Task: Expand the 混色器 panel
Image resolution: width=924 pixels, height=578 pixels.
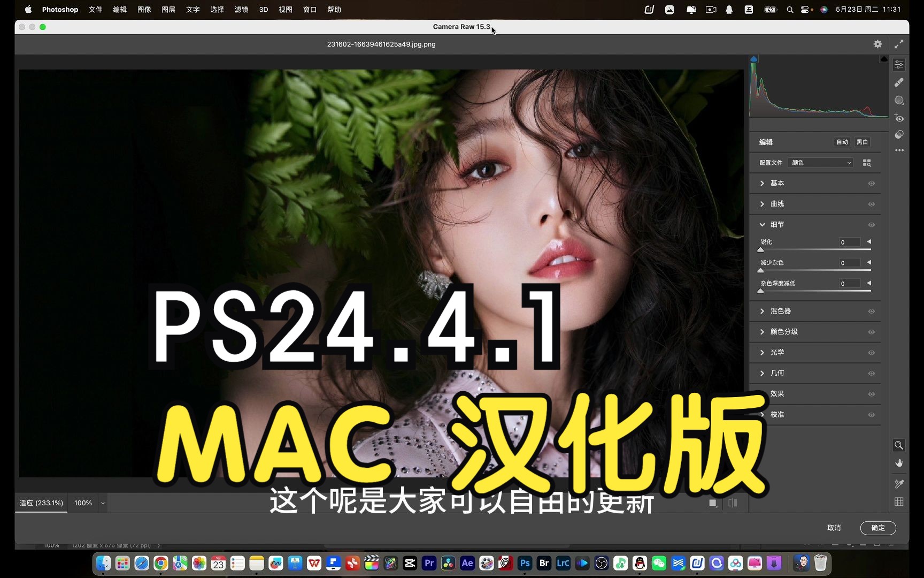Action: click(x=762, y=311)
